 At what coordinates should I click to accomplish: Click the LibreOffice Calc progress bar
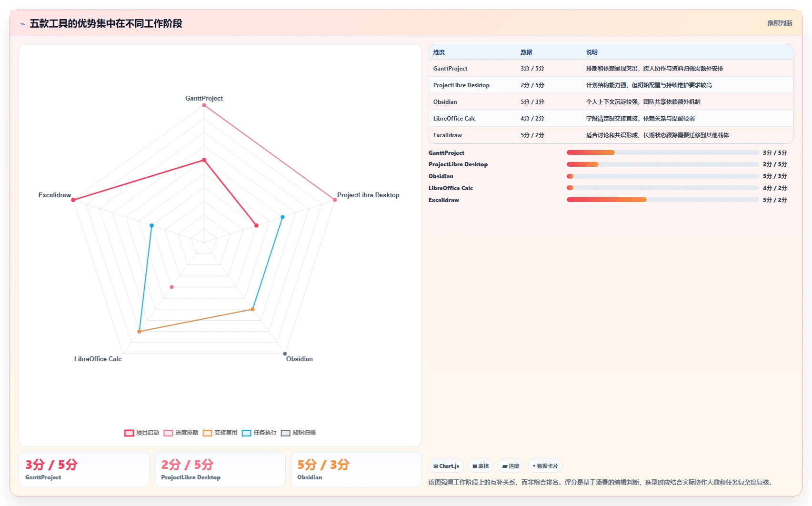pyautogui.click(x=662, y=188)
